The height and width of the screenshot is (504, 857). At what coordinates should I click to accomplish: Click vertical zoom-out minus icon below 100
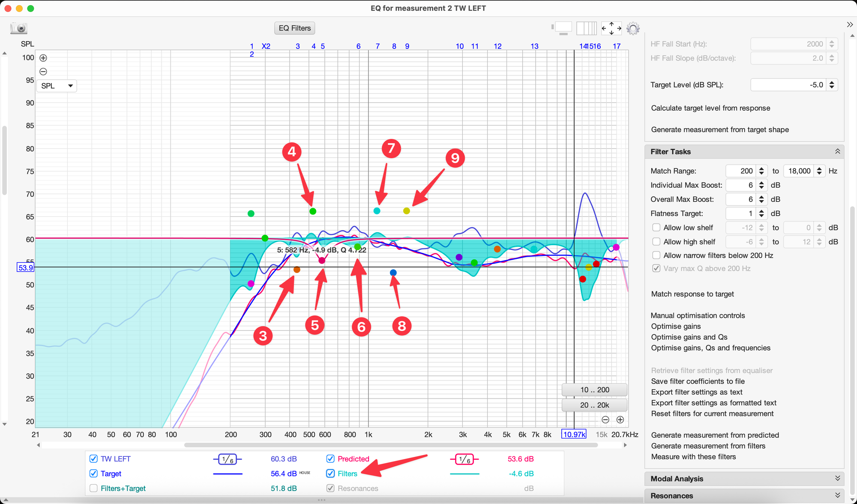43,72
